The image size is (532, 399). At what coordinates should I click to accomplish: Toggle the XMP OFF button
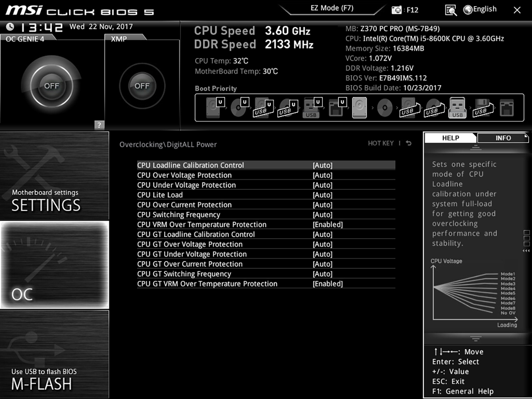pos(142,86)
